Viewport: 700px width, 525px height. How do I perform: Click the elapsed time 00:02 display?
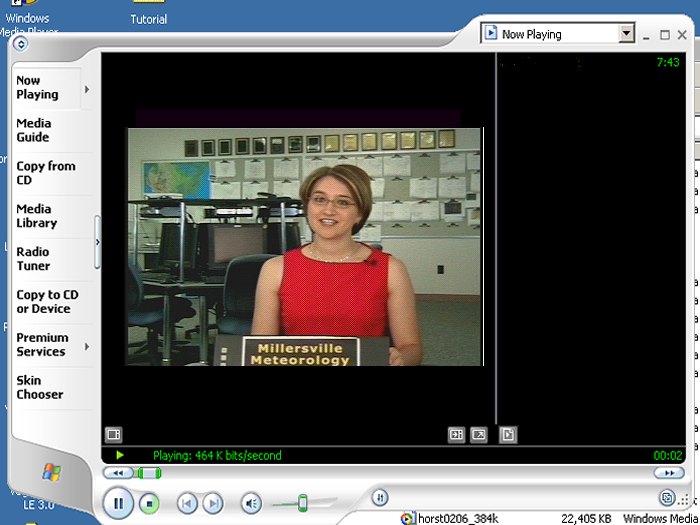[x=668, y=455]
